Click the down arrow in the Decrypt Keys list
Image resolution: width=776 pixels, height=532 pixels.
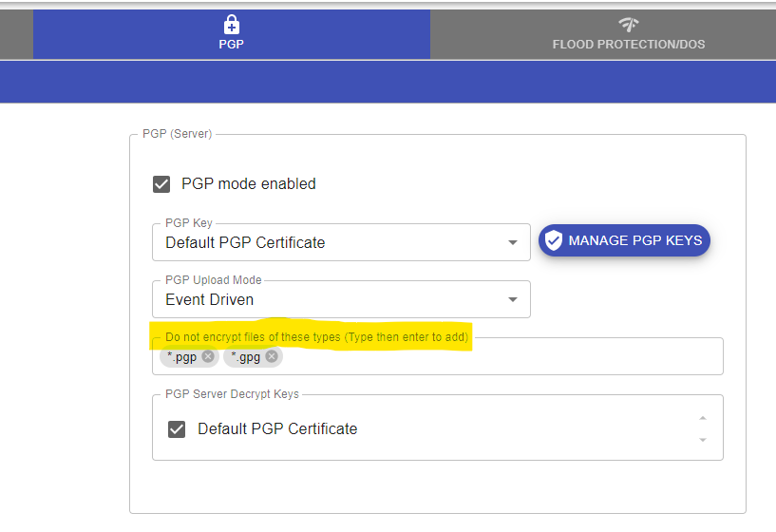(702, 440)
